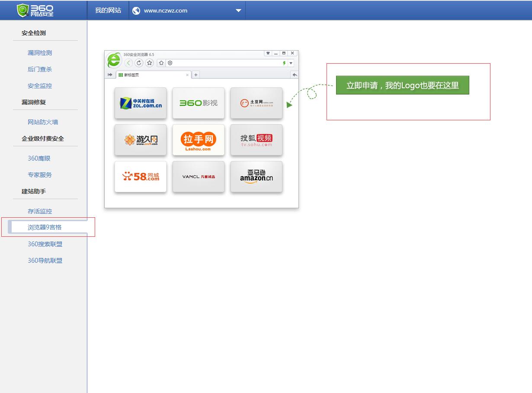Click the browser back arrow icon
532x393 pixels.
128,63
